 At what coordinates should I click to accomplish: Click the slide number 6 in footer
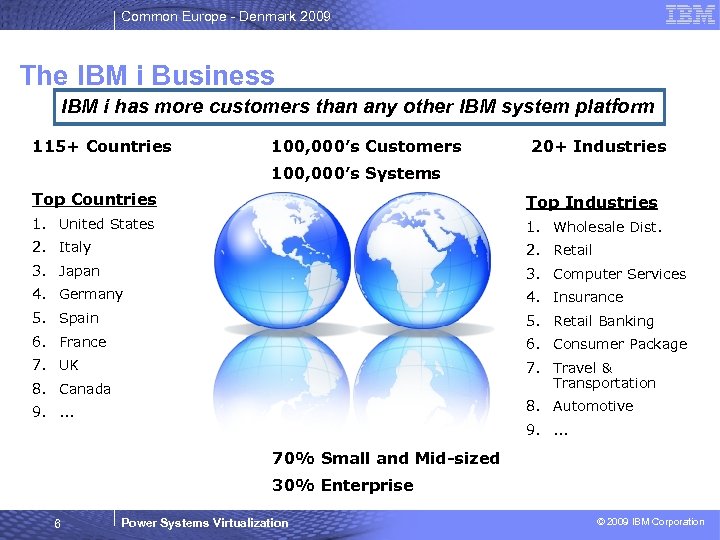[x=57, y=524]
